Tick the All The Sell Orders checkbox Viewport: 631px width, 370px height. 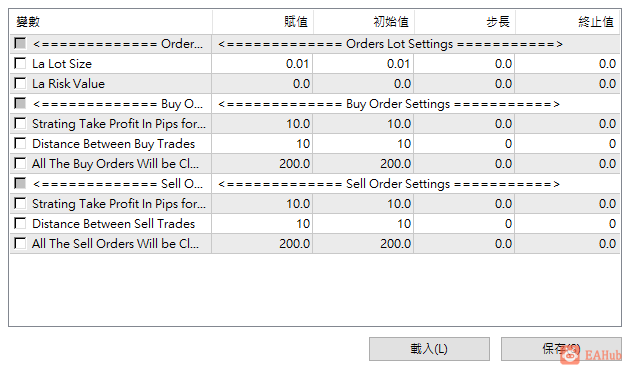[x=20, y=243]
